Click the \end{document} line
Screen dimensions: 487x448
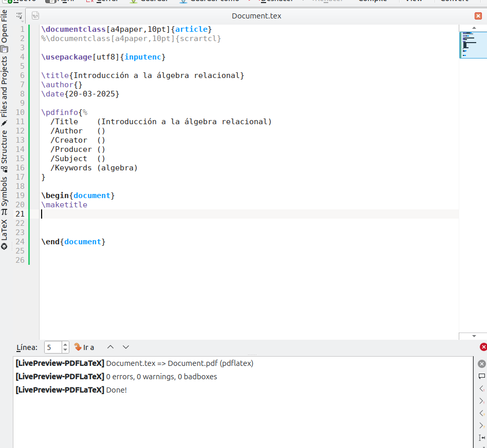click(x=73, y=242)
